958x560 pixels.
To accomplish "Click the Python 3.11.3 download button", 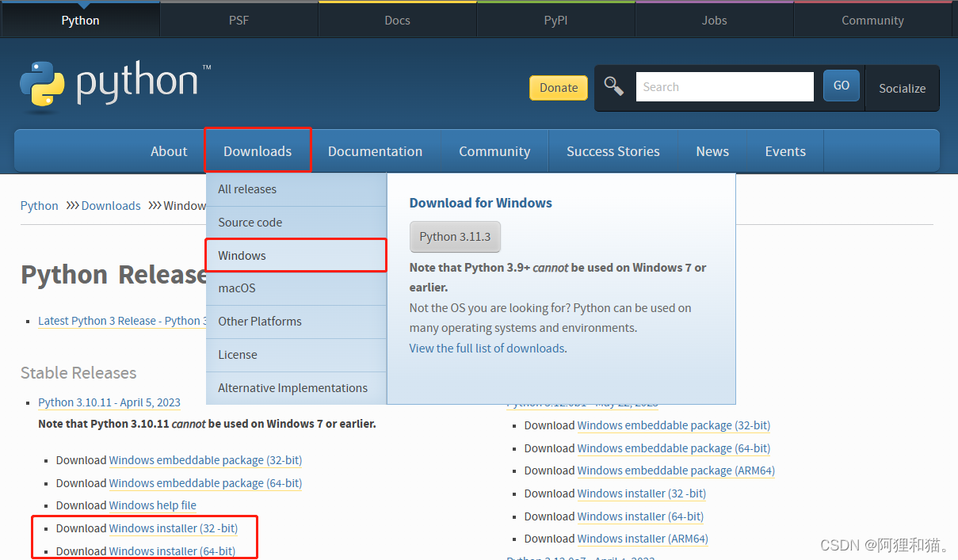I will [455, 237].
